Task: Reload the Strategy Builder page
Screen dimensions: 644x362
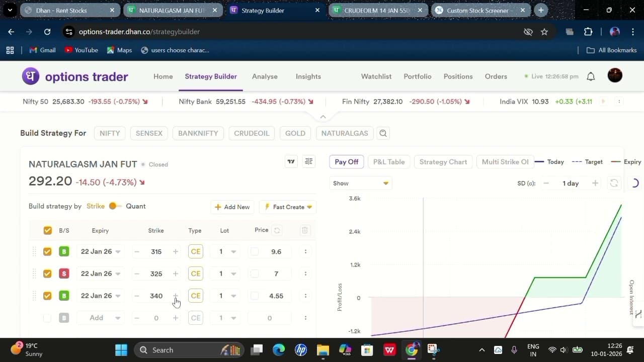Action: pos(47,32)
